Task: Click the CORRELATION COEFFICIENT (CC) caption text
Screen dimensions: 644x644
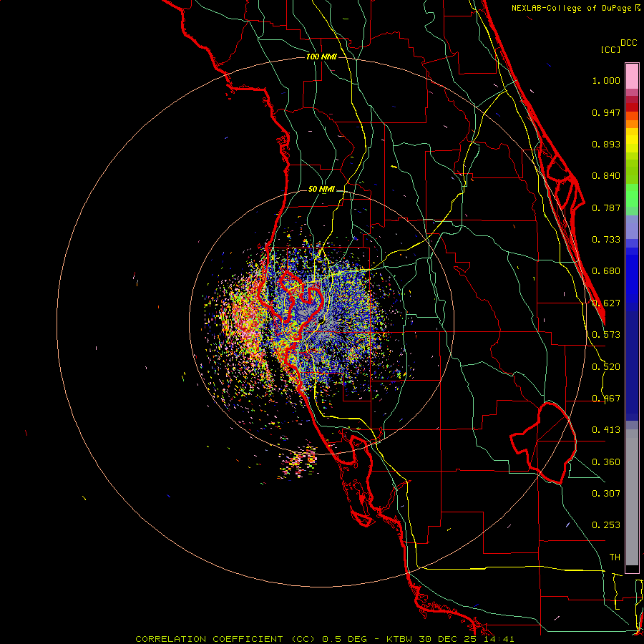Action: tap(225, 639)
